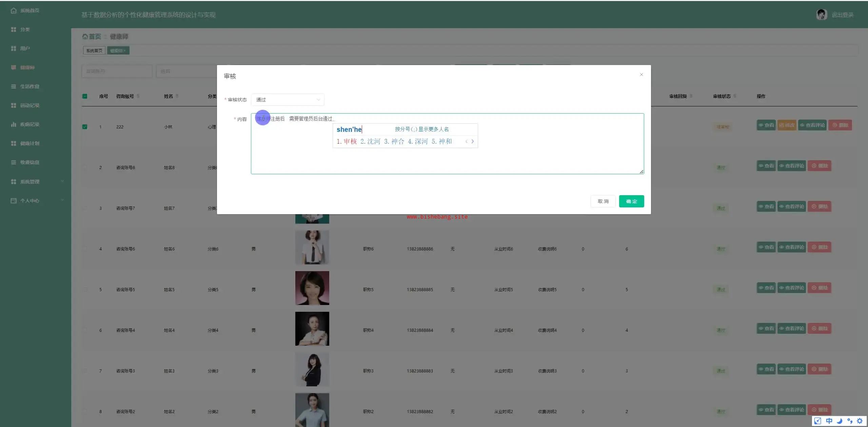868x427 pixels.
Task: Expand the 个人中心 sidebar chevron
Action: pyautogui.click(x=62, y=200)
